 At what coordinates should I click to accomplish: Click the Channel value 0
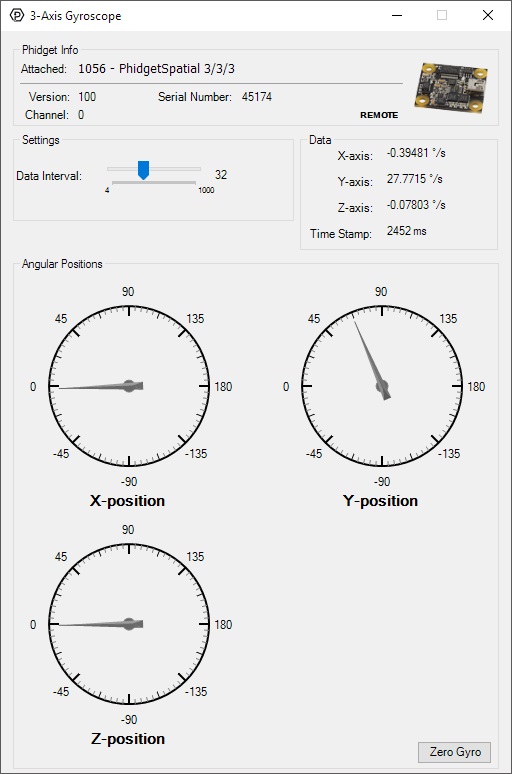coord(81,115)
